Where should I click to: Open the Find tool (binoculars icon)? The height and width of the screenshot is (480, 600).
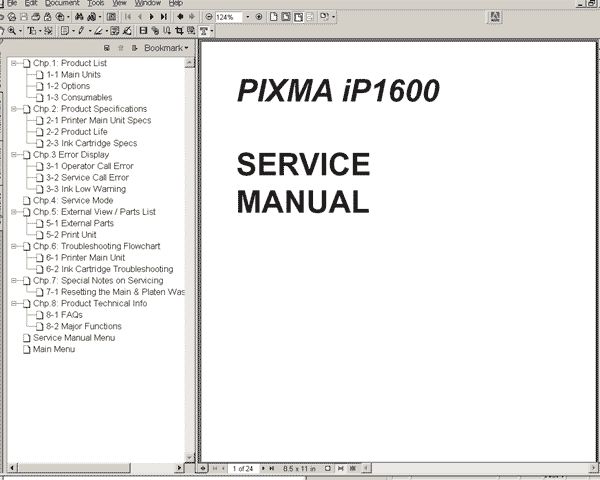point(79,17)
